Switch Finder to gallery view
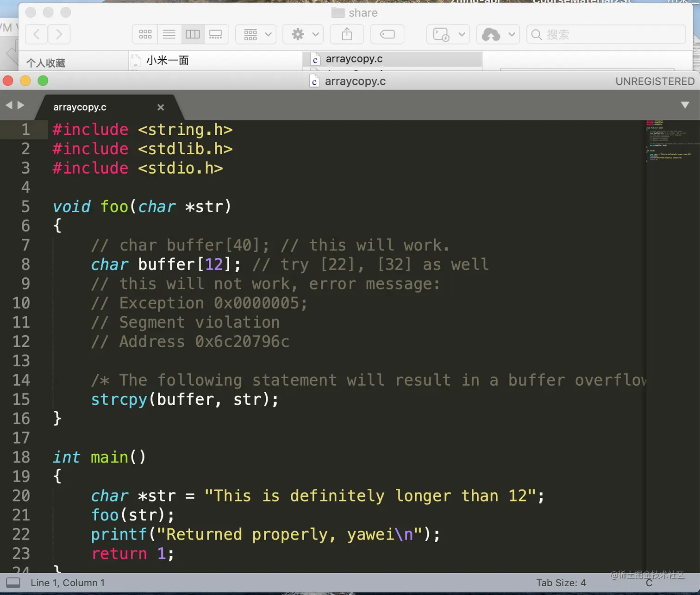 (216, 34)
